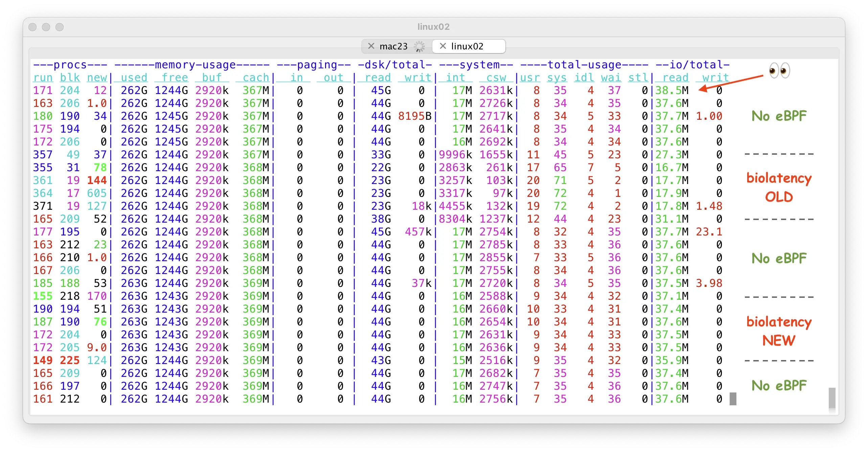Click the new value 144
This screenshot has width=868, height=452.
coord(97,180)
